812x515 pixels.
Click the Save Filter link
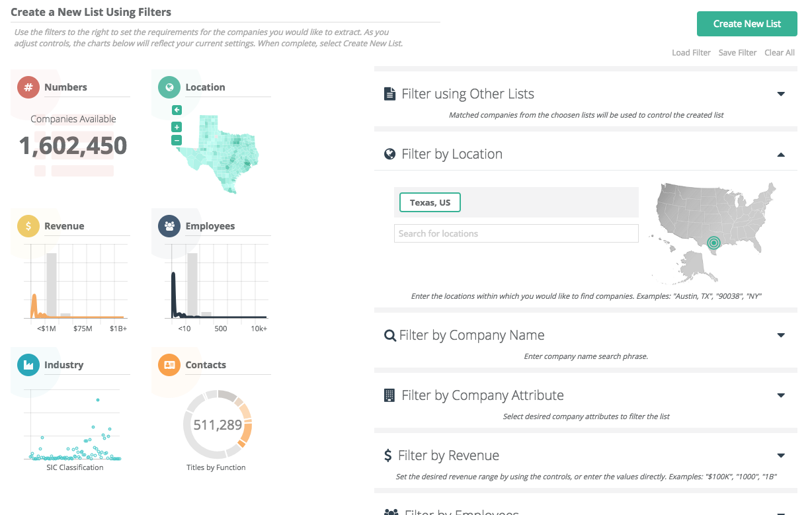click(737, 53)
